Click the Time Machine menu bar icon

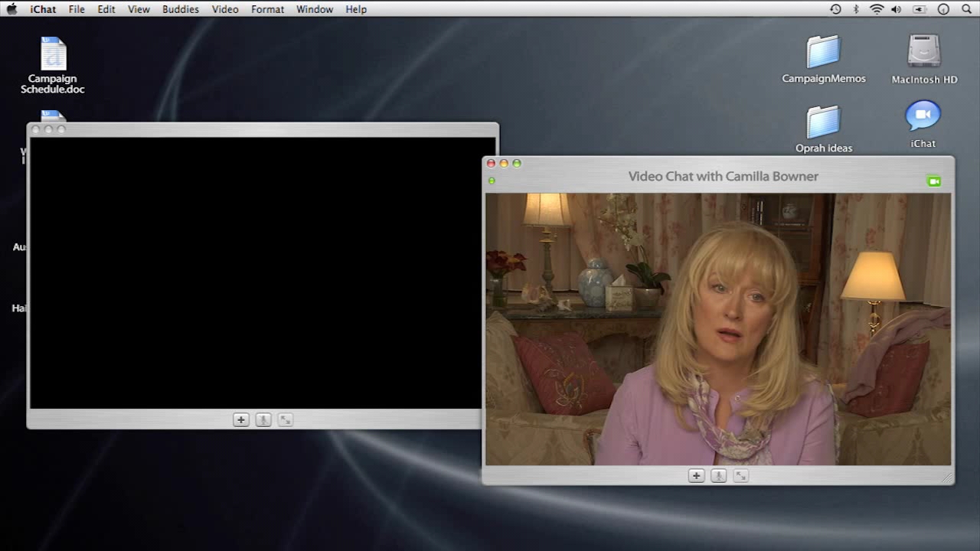tap(835, 9)
